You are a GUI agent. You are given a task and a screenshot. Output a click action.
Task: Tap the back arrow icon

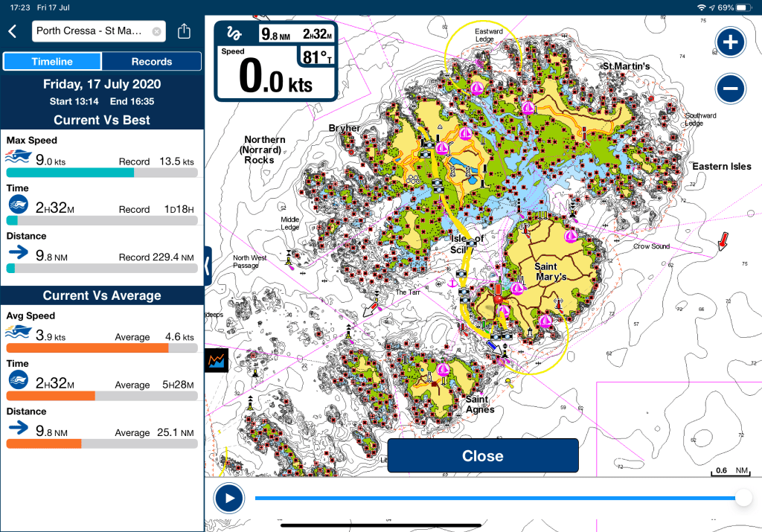click(x=12, y=31)
